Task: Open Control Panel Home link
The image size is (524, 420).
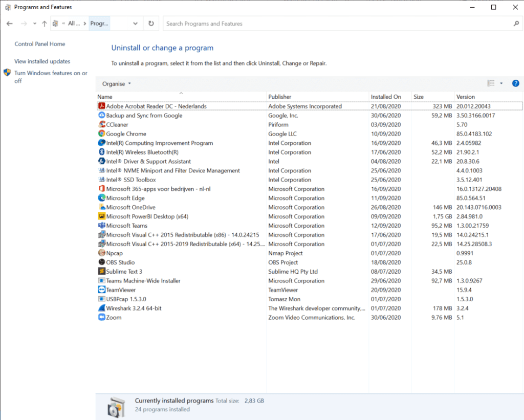Action: (x=40, y=44)
